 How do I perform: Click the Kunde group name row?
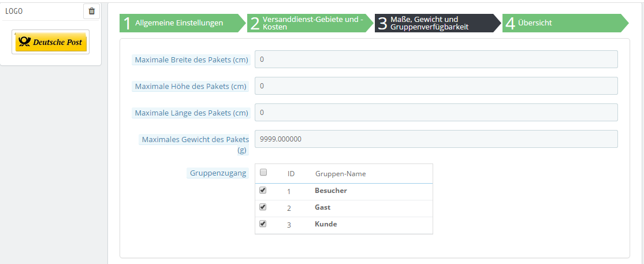tap(326, 224)
